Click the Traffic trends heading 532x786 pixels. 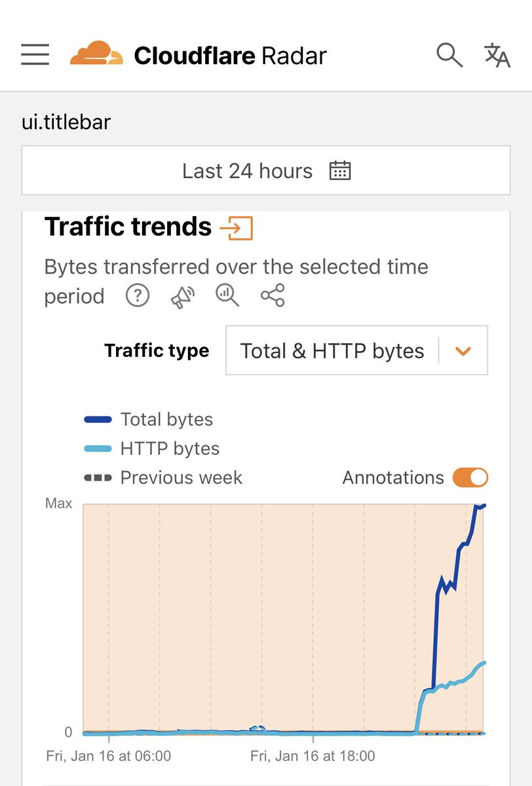tap(128, 227)
